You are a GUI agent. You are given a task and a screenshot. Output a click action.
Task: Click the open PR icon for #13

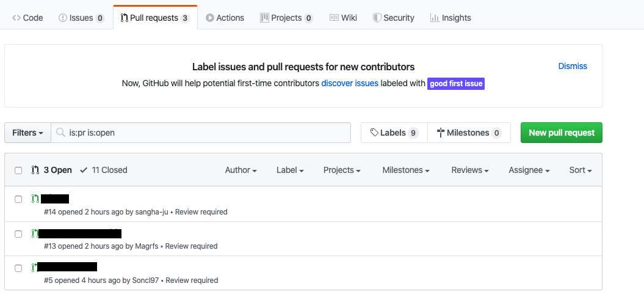[x=35, y=233]
